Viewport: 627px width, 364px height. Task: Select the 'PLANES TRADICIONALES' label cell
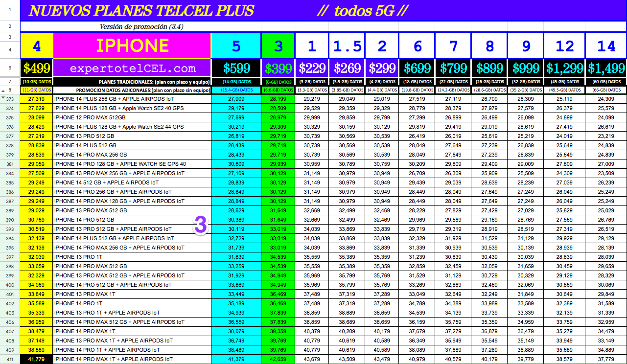(x=132, y=82)
